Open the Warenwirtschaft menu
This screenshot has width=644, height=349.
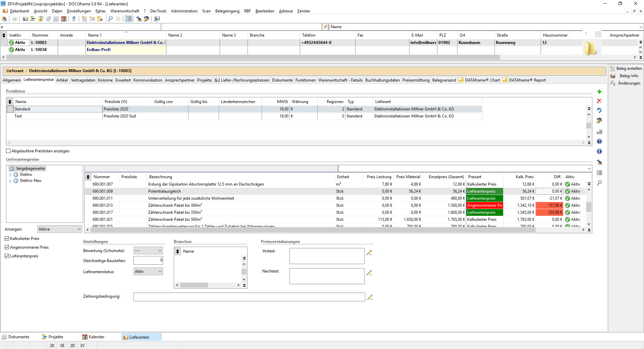coord(125,11)
